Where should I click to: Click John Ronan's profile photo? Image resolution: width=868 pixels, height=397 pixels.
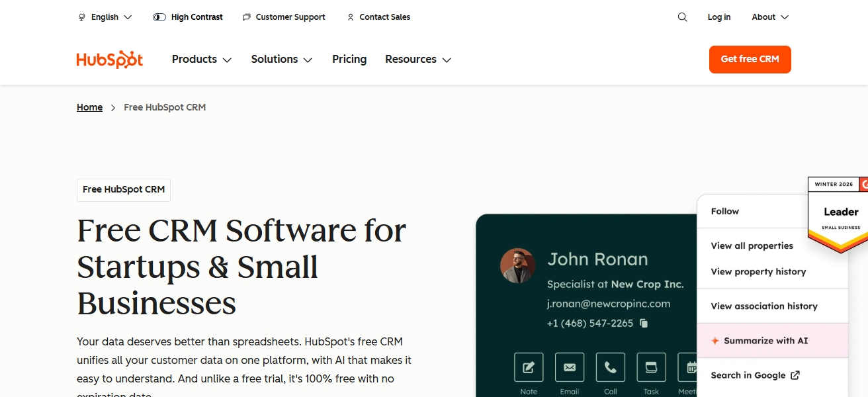tap(517, 265)
